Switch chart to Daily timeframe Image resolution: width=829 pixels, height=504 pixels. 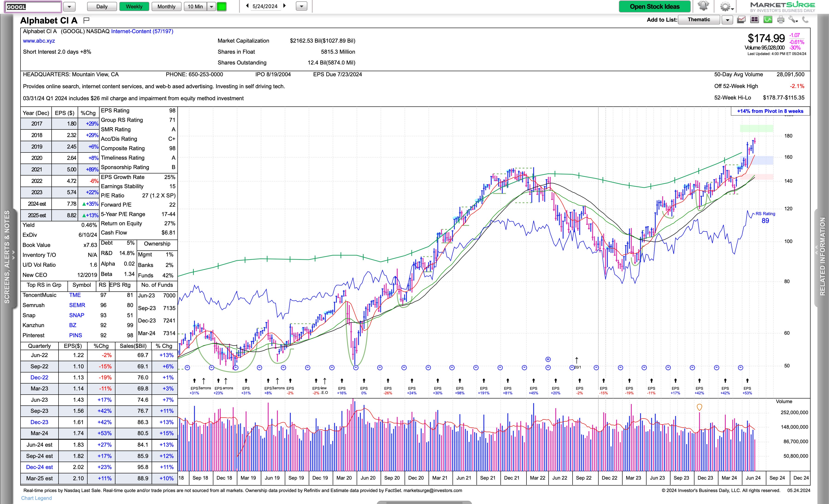tap(102, 6)
